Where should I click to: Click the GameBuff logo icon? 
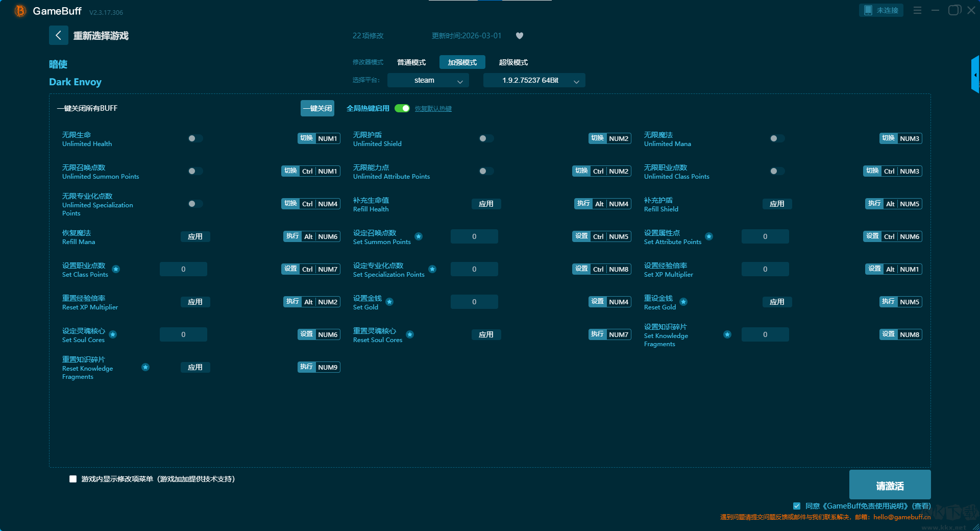coord(20,11)
